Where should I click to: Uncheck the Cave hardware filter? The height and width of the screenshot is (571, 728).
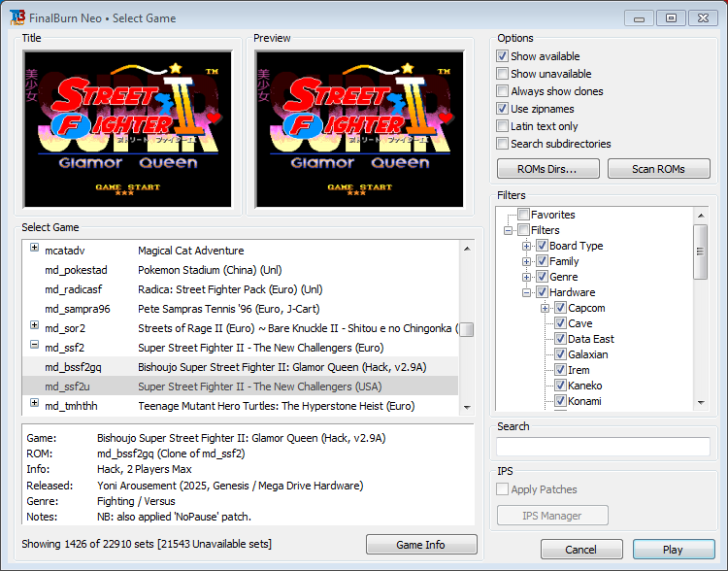560,323
